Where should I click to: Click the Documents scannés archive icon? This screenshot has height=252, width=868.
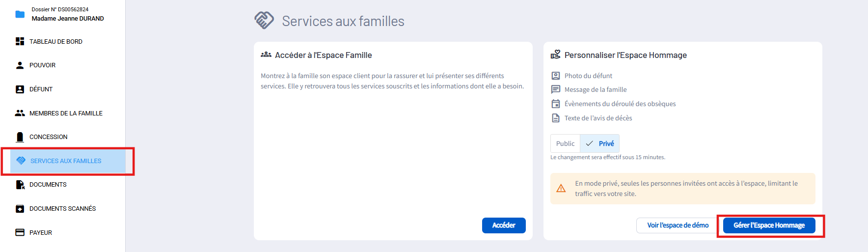pyautogui.click(x=20, y=209)
